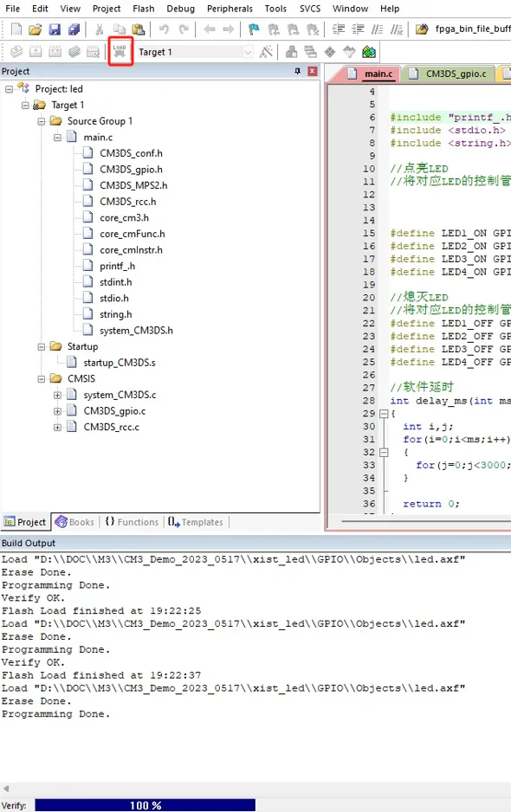
Task: Switch to the CM3DS_gpio.c editor tab
Action: coord(450,74)
